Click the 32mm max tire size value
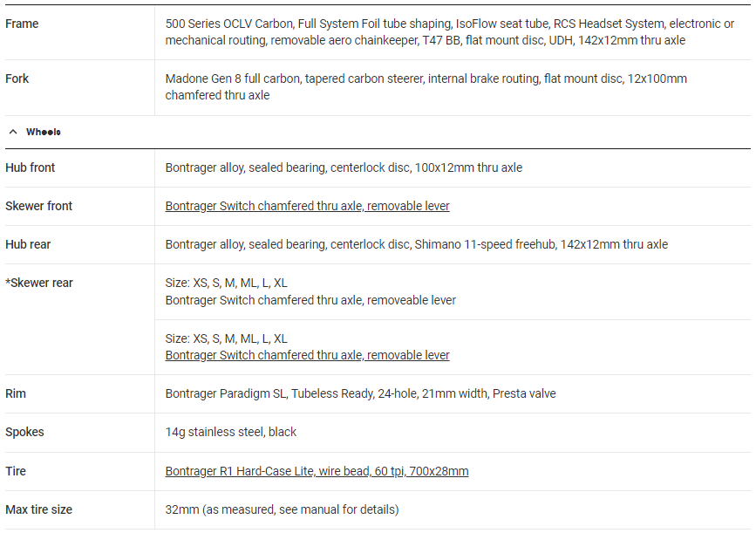Viewport: 756px width, 533px height. tap(282, 509)
